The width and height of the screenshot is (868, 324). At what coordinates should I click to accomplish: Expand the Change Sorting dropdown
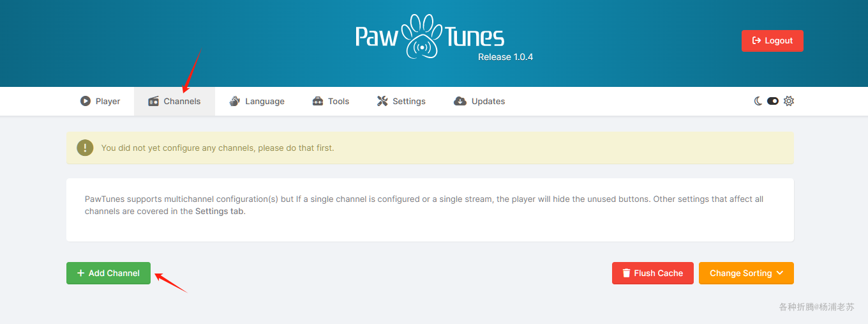746,273
